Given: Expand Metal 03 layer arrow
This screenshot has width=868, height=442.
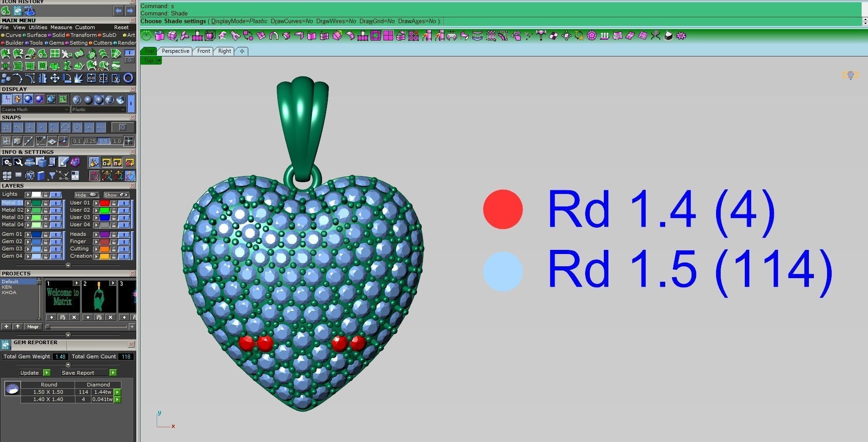Looking at the screenshot, I should coord(28,218).
